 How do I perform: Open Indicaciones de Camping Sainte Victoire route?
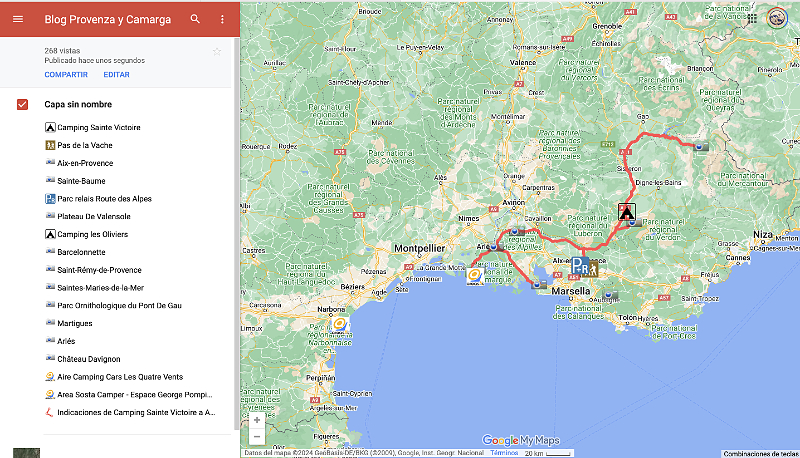(x=136, y=413)
